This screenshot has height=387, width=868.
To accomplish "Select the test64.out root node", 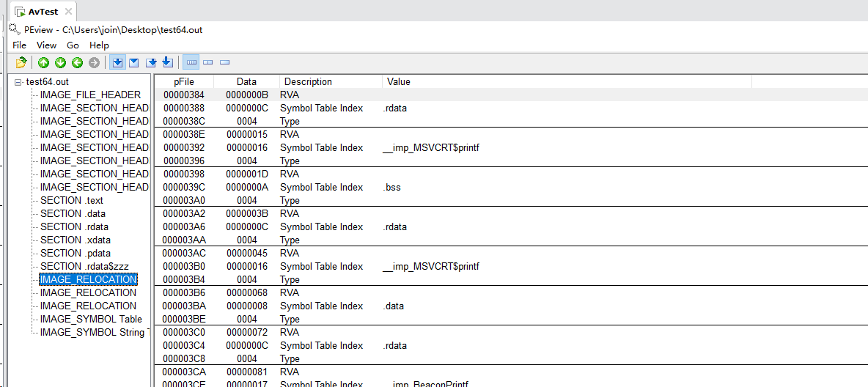I will pos(47,81).
